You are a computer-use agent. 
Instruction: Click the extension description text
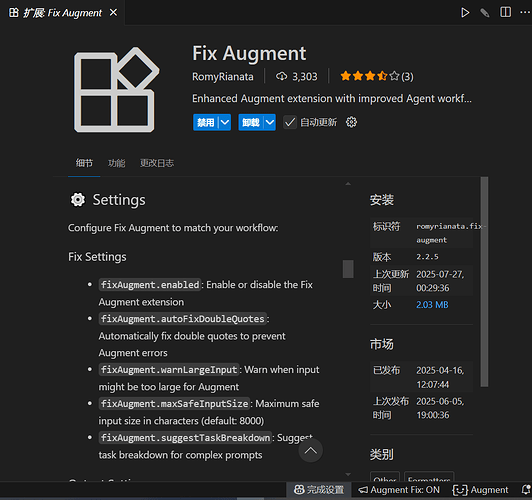click(332, 98)
